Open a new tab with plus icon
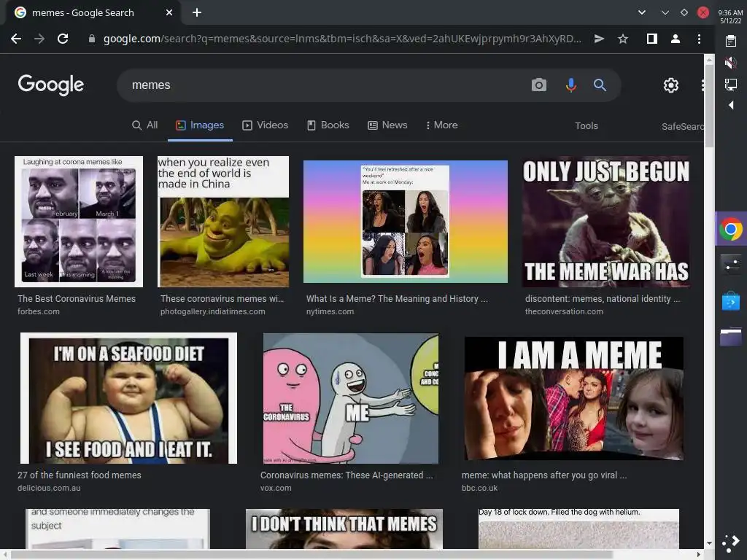The width and height of the screenshot is (747, 560). click(x=197, y=13)
